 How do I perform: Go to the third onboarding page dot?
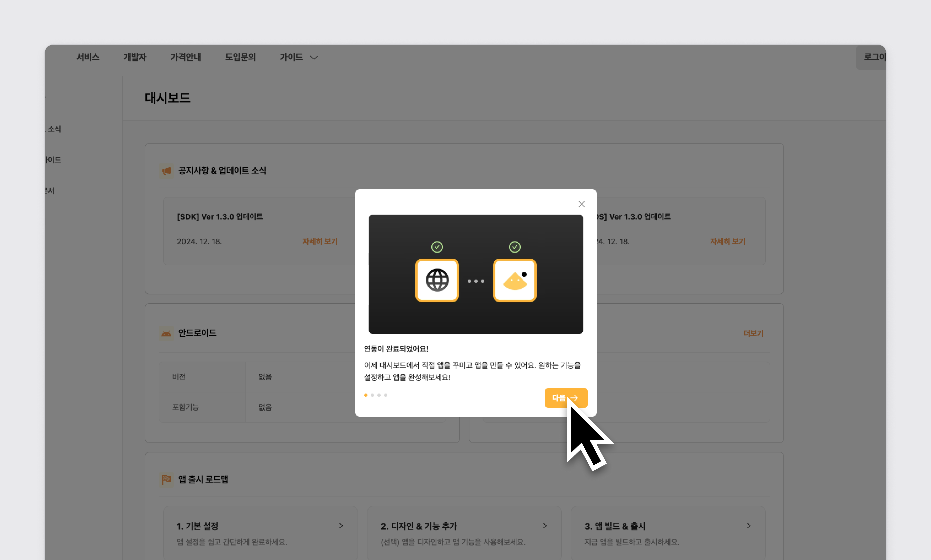(379, 395)
